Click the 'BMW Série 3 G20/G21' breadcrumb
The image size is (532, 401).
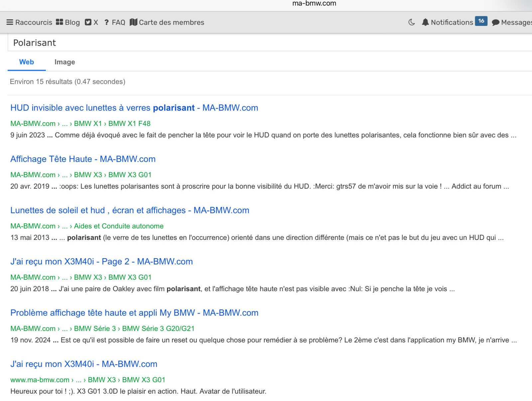click(x=158, y=329)
